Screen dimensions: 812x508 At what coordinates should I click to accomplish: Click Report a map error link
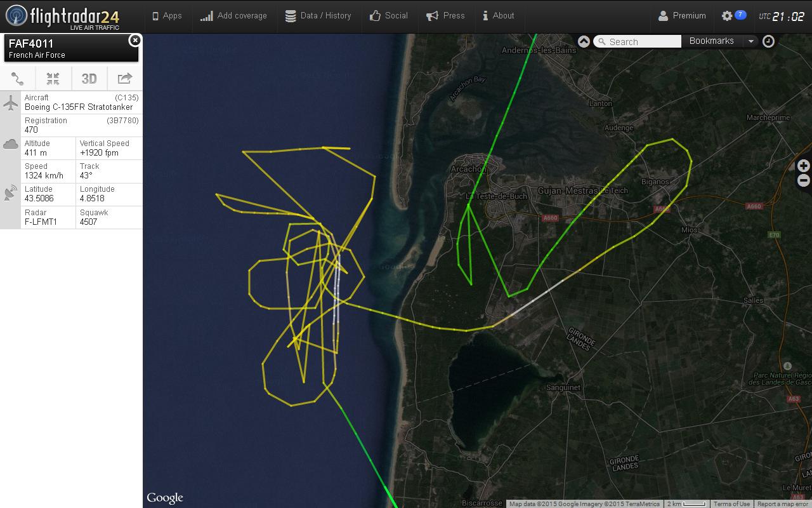point(783,504)
